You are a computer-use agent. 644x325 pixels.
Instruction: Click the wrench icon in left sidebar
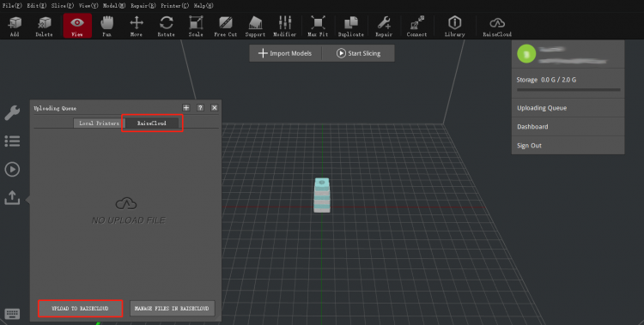12,113
